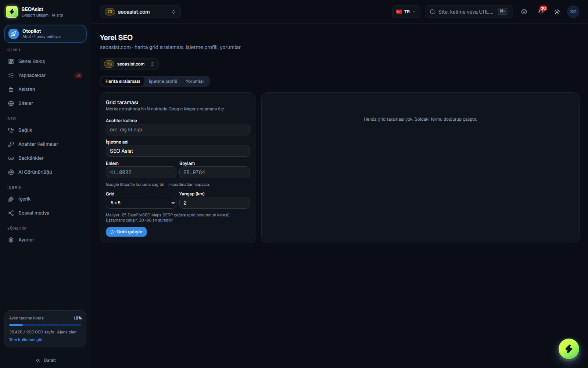Click the Yapılacaklar 15 count badge
588x368 pixels.
coord(78,75)
